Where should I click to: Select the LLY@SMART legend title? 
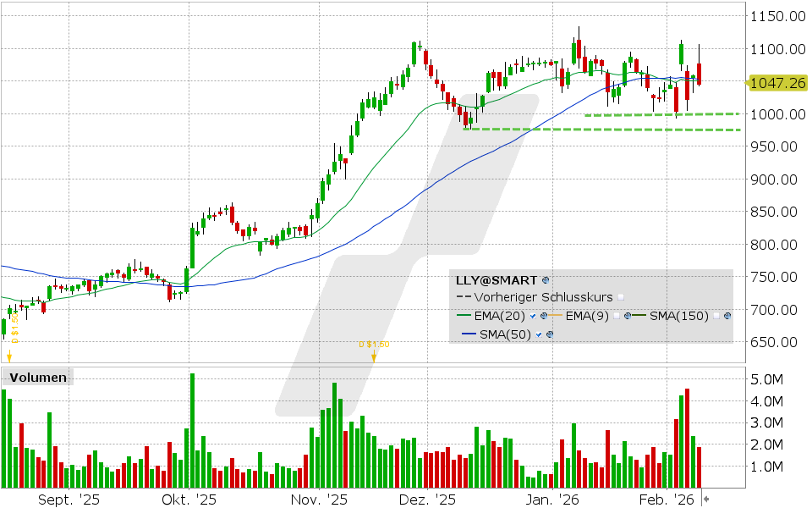496,280
